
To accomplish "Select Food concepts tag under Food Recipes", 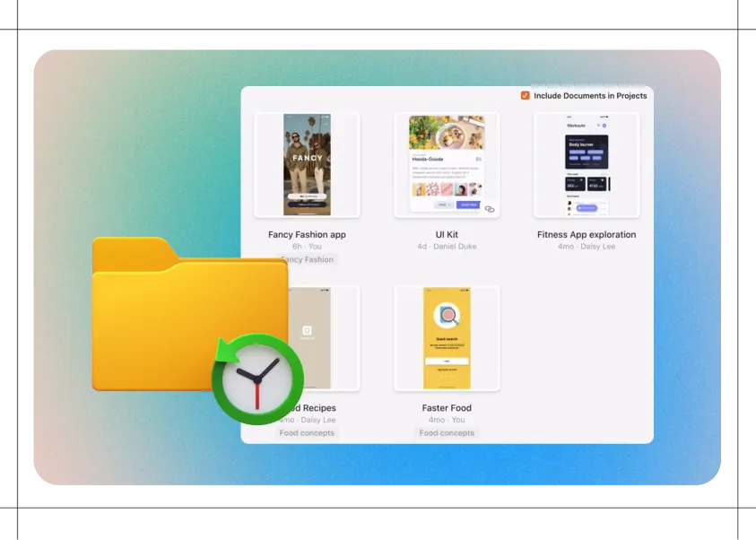I will point(308,433).
